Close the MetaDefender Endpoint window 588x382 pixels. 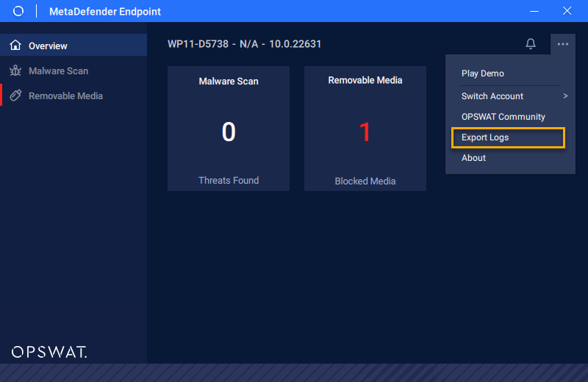point(567,11)
